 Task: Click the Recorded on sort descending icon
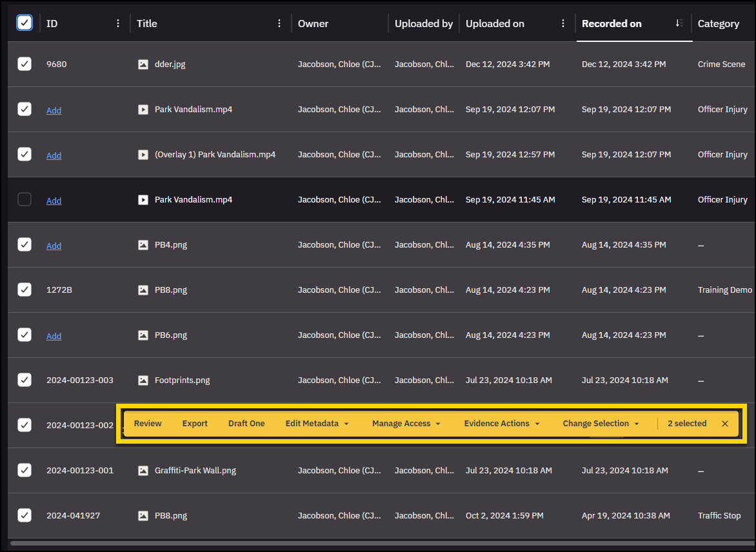click(679, 23)
